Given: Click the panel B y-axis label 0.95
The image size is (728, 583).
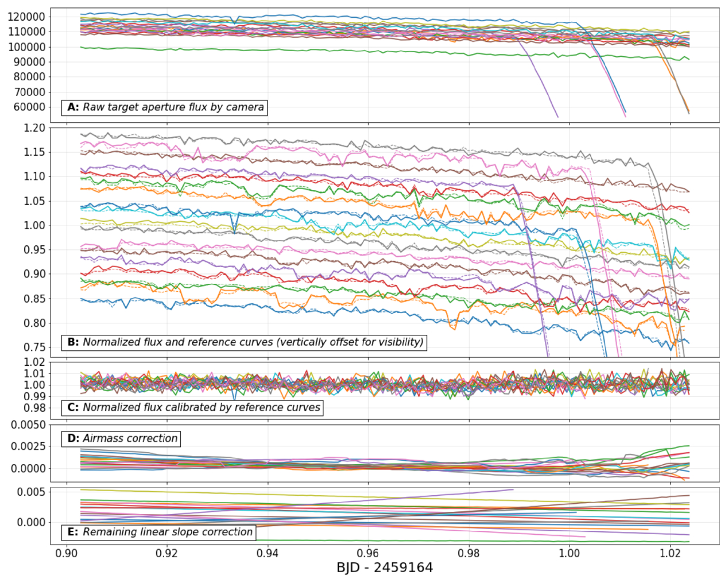Looking at the screenshot, I should coord(34,250).
